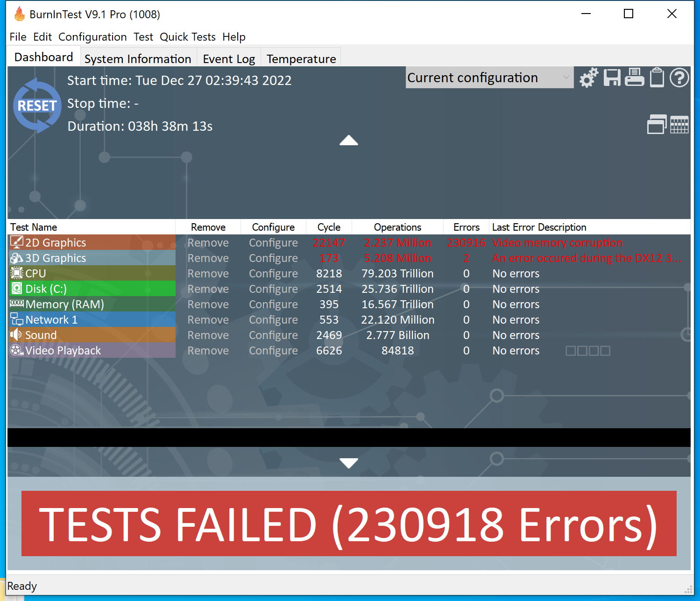
Task: Click the clipboard copy icon
Action: pos(657,78)
